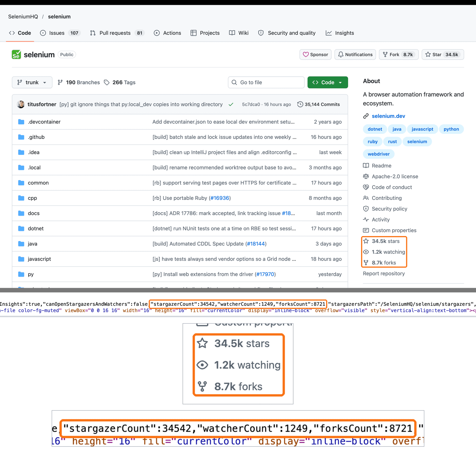This screenshot has height=453, width=476.
Task: View the 35,144 Commits history
Action: (x=319, y=104)
